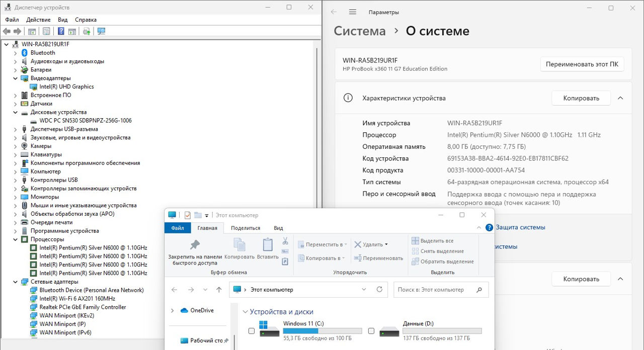The width and height of the screenshot is (644, 350).
Task: Click the Поиск в: Этот компьютер search field
Action: tap(435, 290)
